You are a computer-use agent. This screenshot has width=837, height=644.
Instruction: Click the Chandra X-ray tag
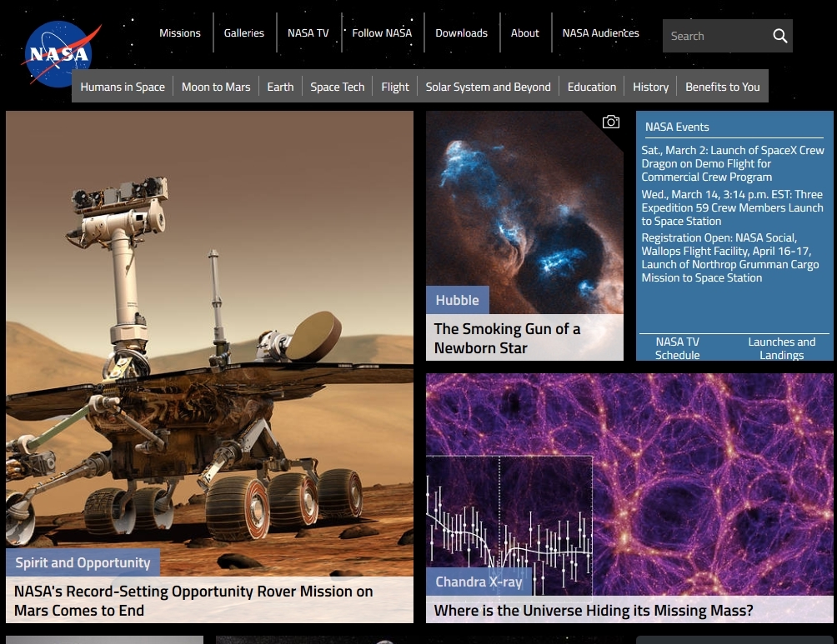(x=479, y=582)
